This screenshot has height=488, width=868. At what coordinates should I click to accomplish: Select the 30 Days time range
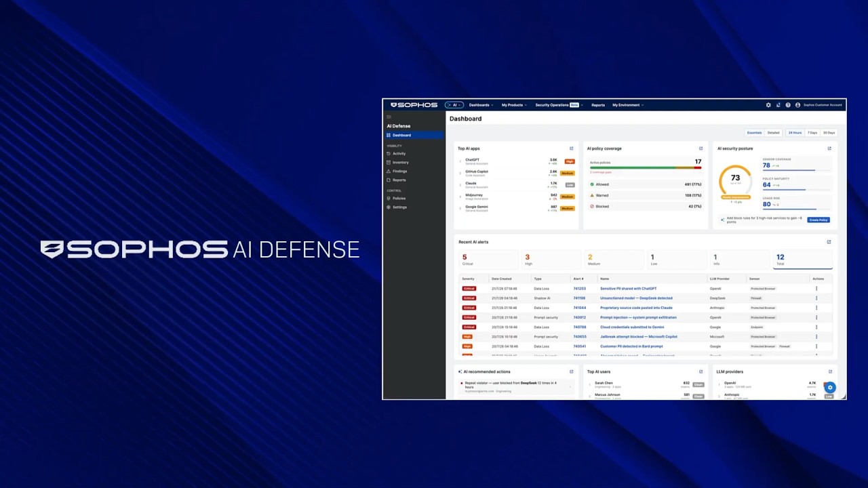click(829, 133)
